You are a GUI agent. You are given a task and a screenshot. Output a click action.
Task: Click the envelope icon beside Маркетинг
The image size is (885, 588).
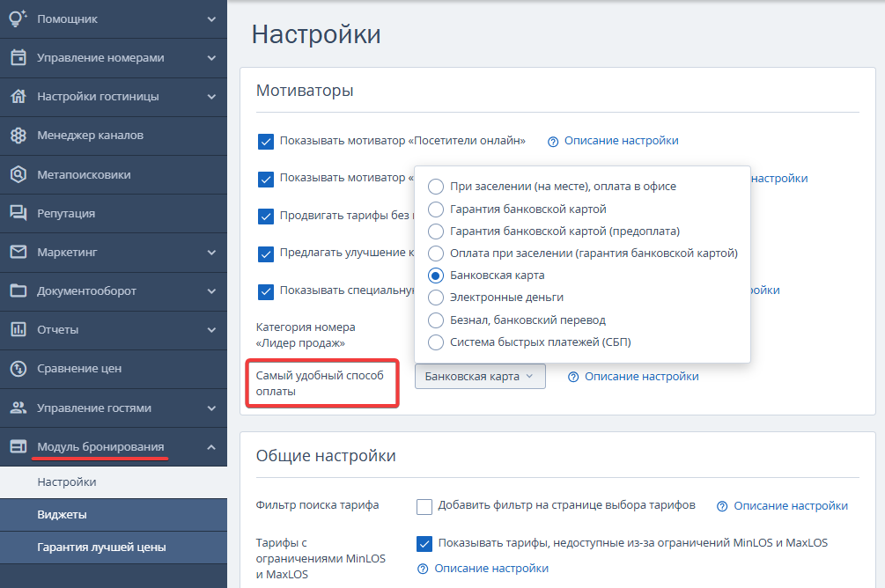coord(18,252)
